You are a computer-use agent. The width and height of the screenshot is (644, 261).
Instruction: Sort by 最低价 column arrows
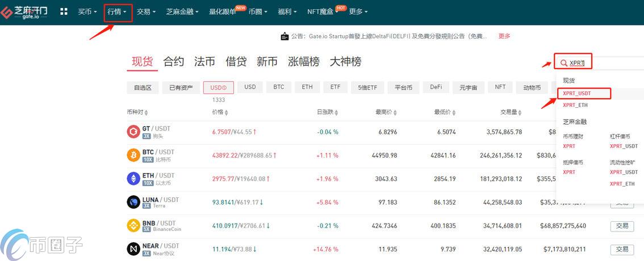coord(454,112)
